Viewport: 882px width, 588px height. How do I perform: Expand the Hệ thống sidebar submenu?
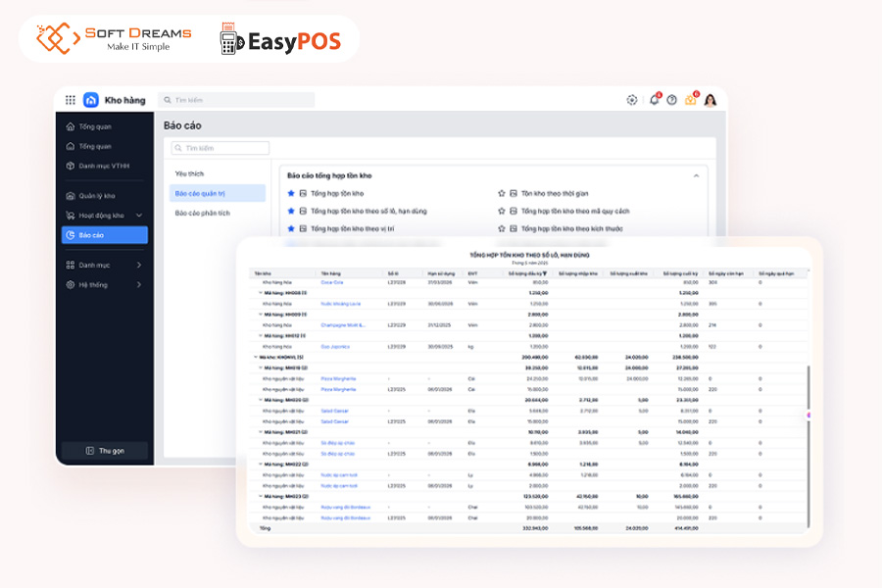tap(138, 285)
